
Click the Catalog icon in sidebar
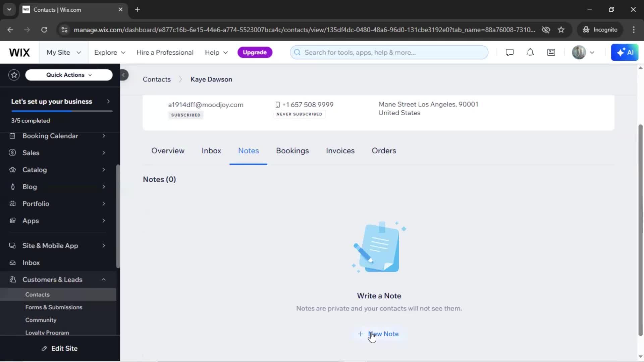click(x=12, y=170)
